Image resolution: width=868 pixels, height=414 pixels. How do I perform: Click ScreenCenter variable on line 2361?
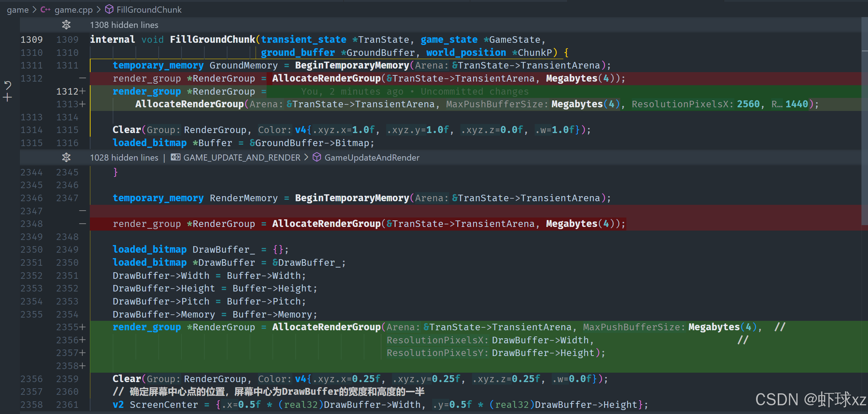point(164,404)
